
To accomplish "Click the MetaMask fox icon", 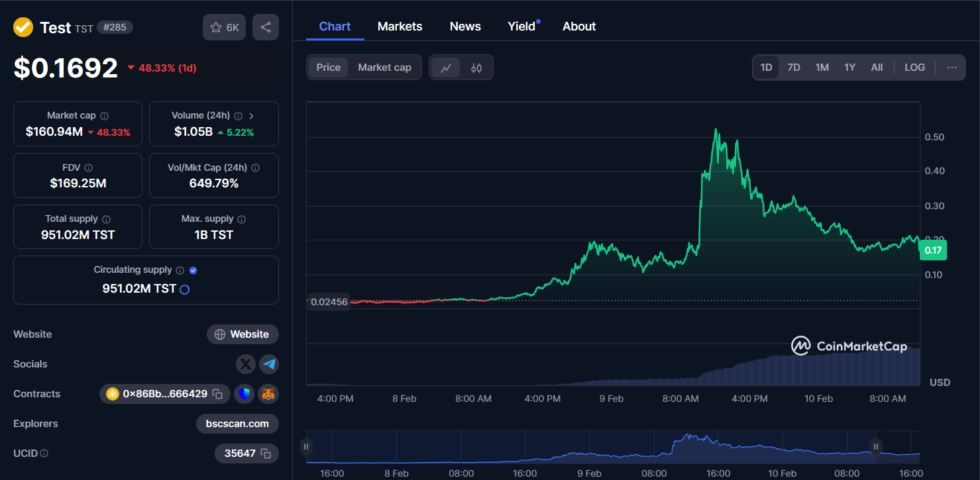I will click(x=268, y=394).
